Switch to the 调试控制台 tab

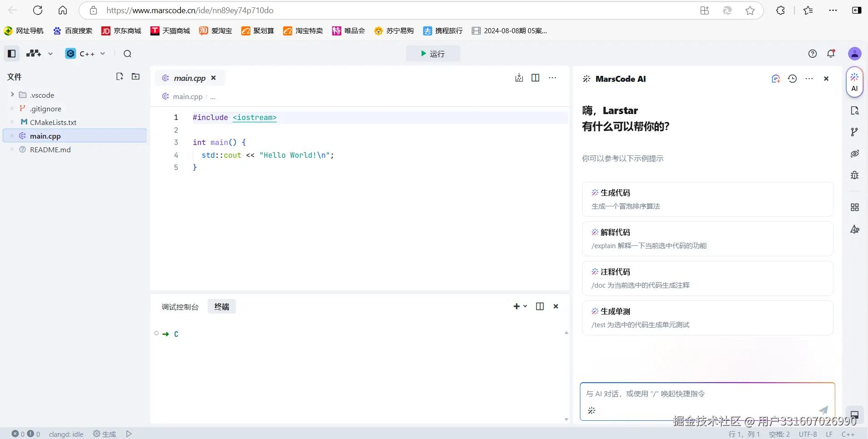[180, 307]
